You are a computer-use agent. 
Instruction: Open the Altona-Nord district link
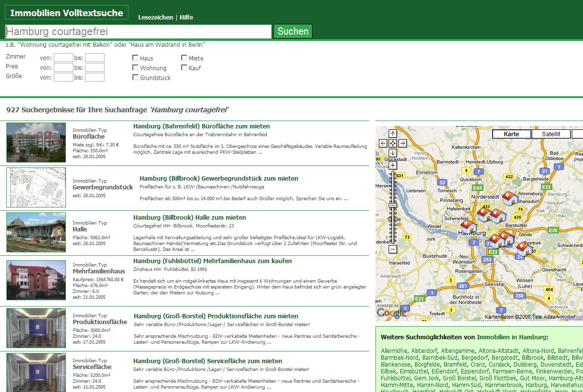[x=539, y=351]
